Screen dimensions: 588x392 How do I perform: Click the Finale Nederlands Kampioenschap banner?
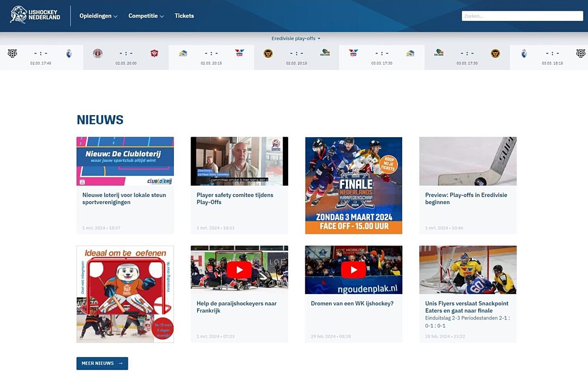(x=353, y=185)
